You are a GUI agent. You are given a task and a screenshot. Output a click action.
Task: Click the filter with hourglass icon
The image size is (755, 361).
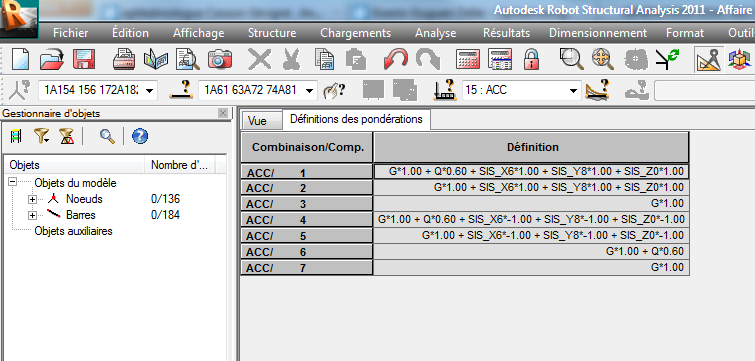click(67, 137)
